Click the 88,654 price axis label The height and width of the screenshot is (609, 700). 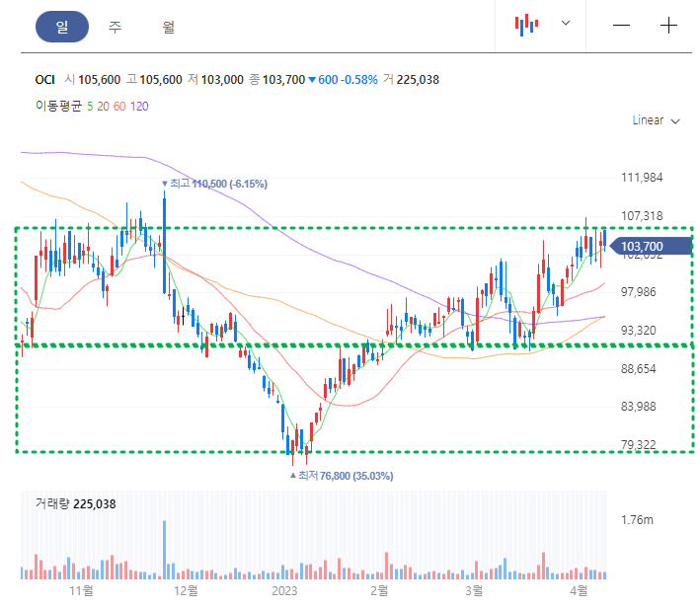639,369
